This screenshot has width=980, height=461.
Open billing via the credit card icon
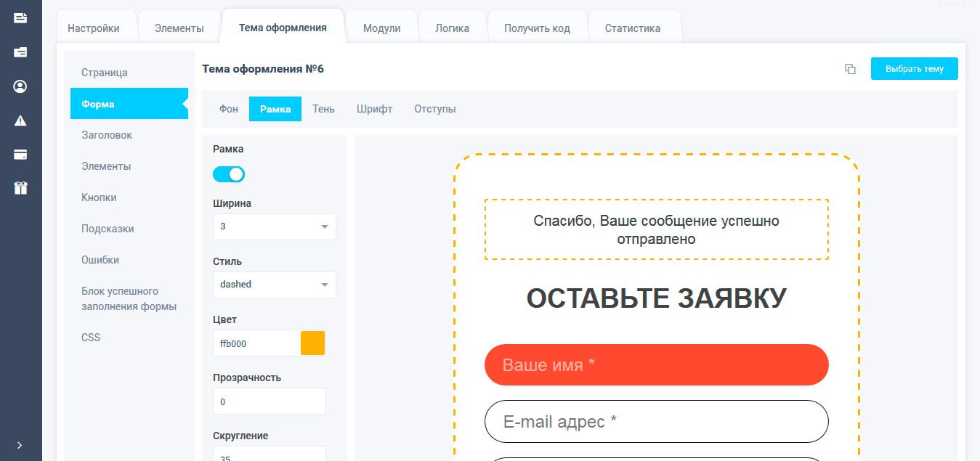coord(20,154)
